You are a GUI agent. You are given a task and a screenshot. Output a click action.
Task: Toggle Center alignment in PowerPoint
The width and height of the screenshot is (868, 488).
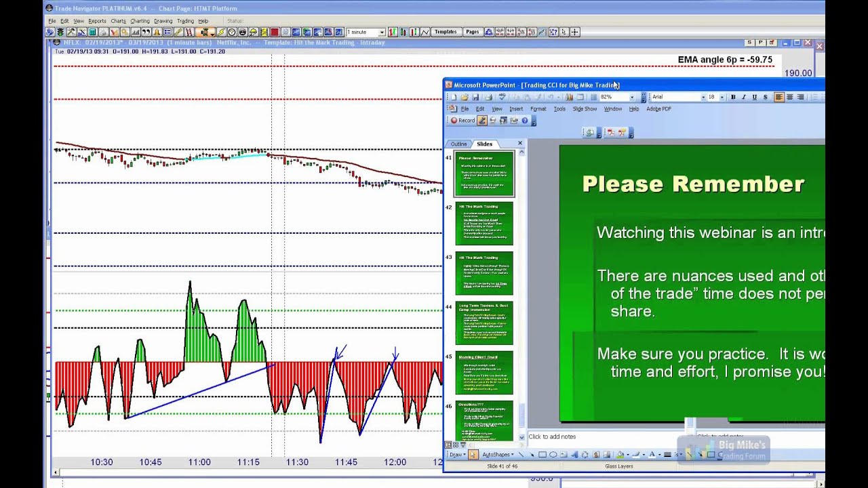790,97
